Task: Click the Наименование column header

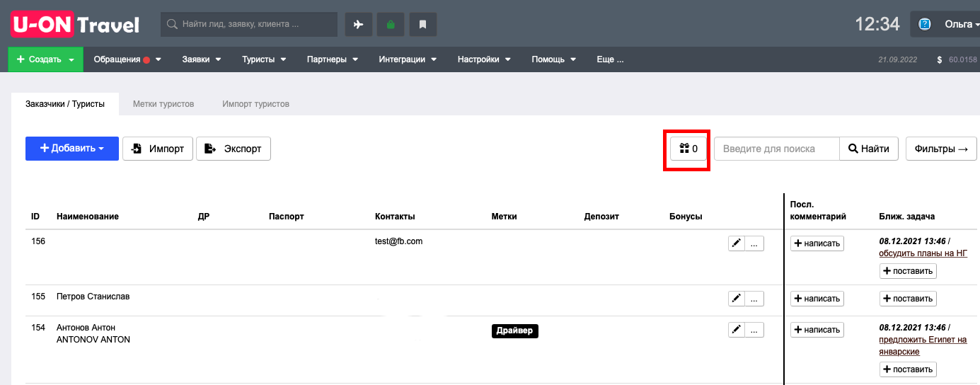Action: (x=88, y=217)
